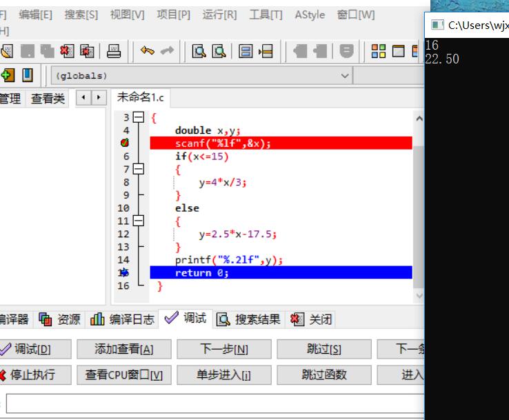The image size is (509, 420).
Task: Open the 视图[V] menu
Action: tap(127, 14)
